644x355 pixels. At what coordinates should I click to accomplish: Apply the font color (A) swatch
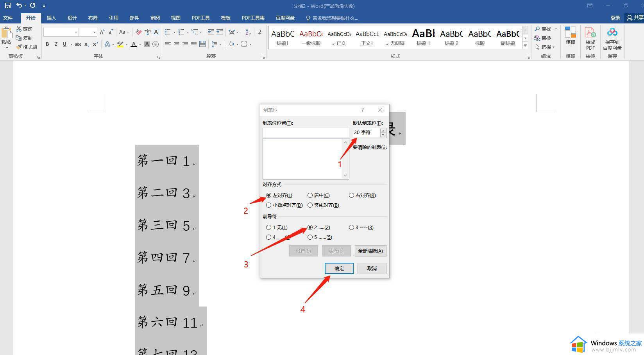(x=134, y=44)
